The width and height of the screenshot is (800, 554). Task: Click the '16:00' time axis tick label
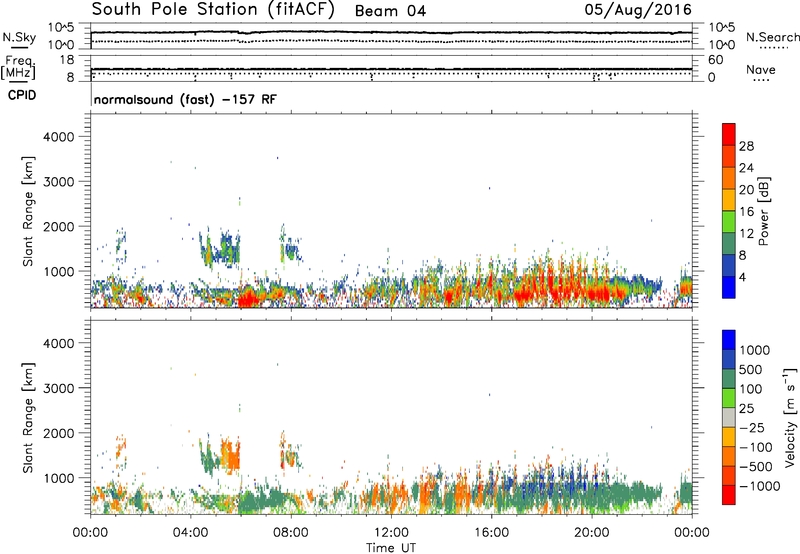pyautogui.click(x=491, y=533)
